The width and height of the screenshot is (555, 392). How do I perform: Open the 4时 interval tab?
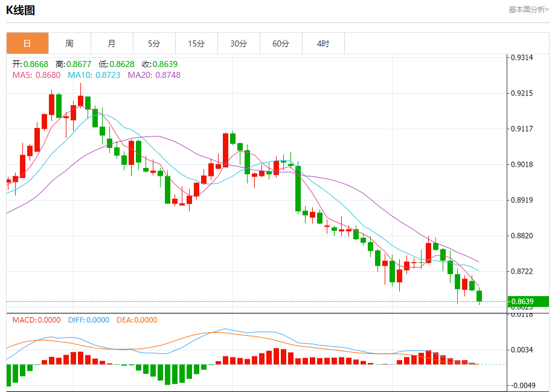coord(323,43)
